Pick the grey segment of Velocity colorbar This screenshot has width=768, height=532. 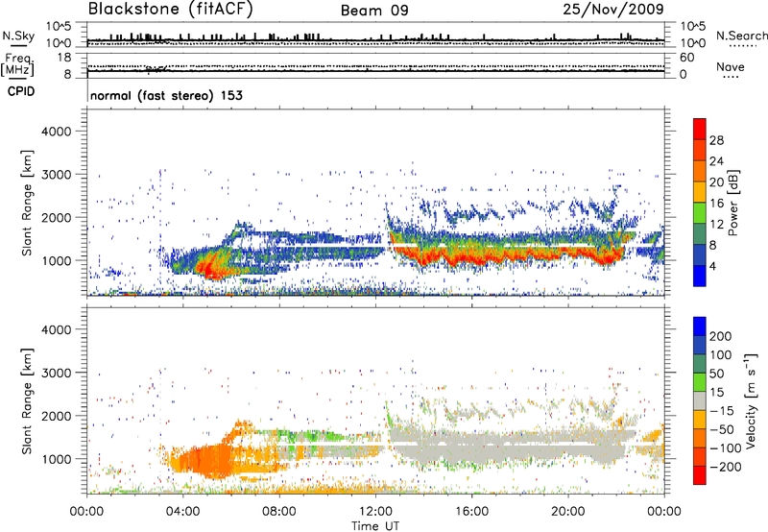coord(700,400)
